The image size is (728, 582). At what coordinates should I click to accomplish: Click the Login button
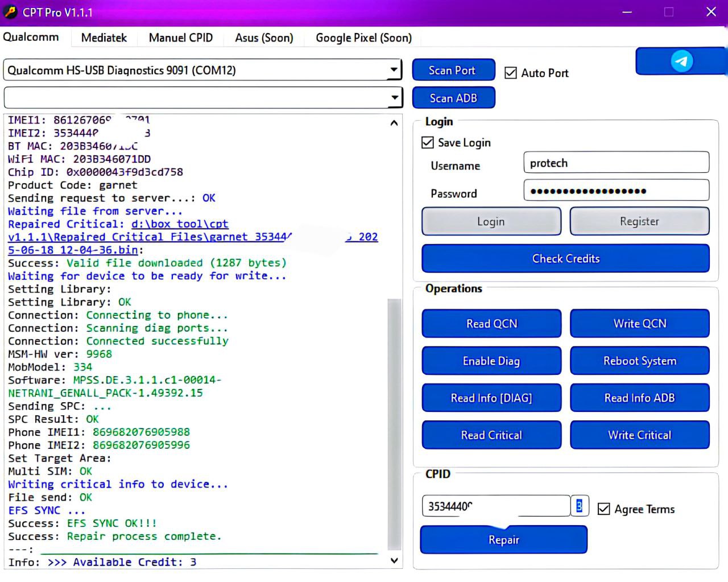pos(491,221)
